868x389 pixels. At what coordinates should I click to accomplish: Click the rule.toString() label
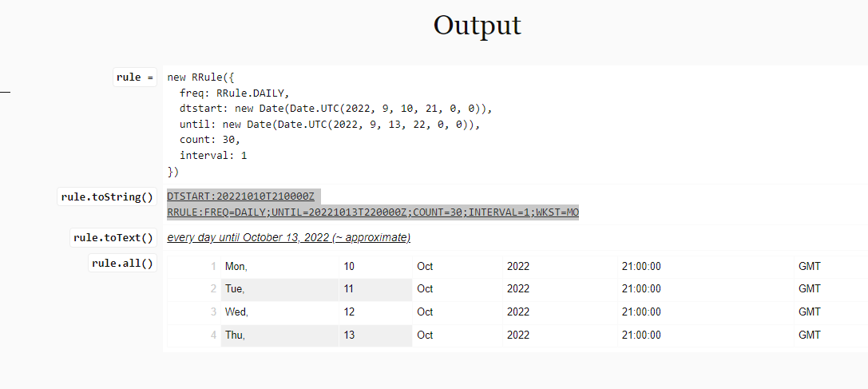(x=107, y=196)
